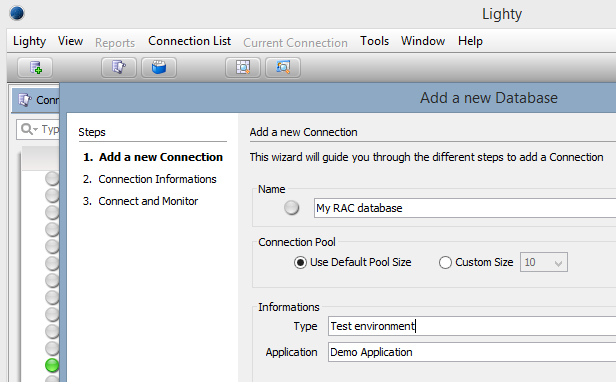Viewport: 616px width, 382px height.
Task: Click step 1 Add a new Connection
Action: (153, 157)
